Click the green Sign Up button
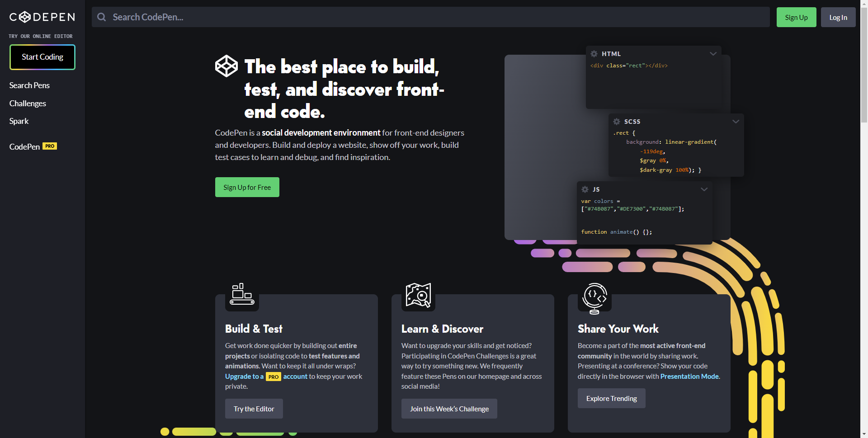This screenshot has width=868, height=438. click(797, 17)
